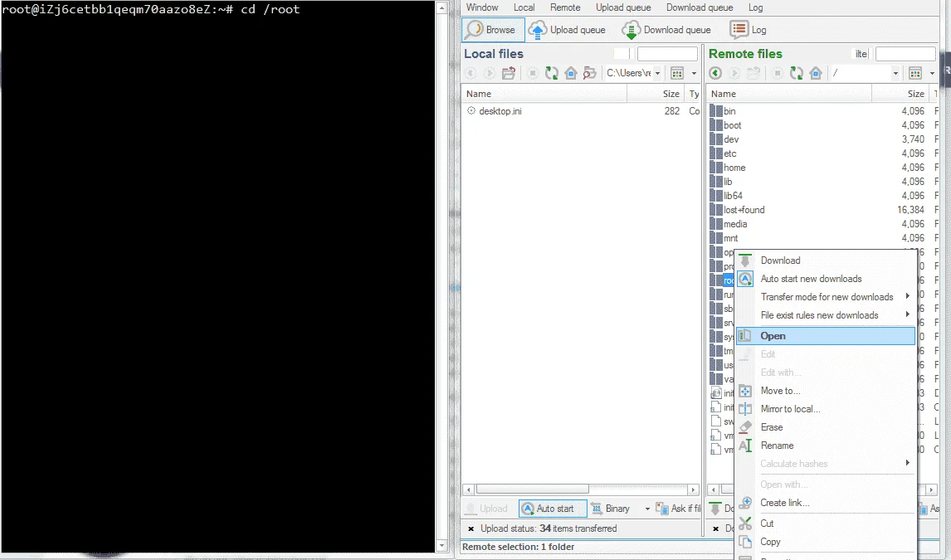Go back in Remote files navigation
951x560 pixels.
[x=715, y=73]
